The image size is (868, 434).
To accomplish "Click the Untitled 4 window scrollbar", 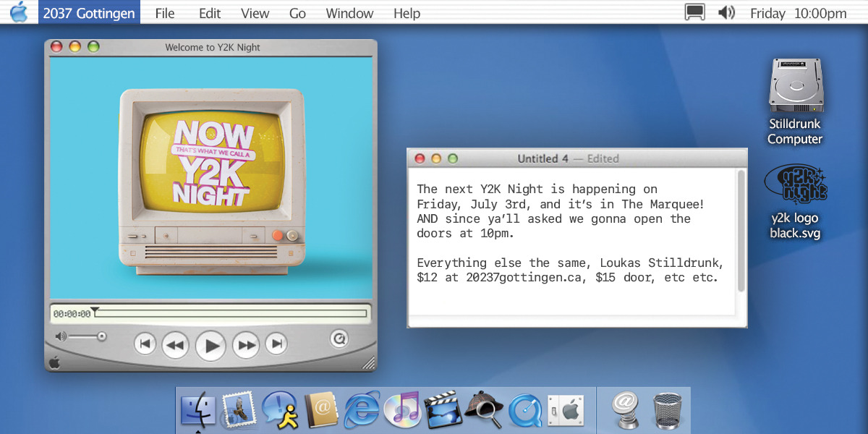I will (x=741, y=231).
